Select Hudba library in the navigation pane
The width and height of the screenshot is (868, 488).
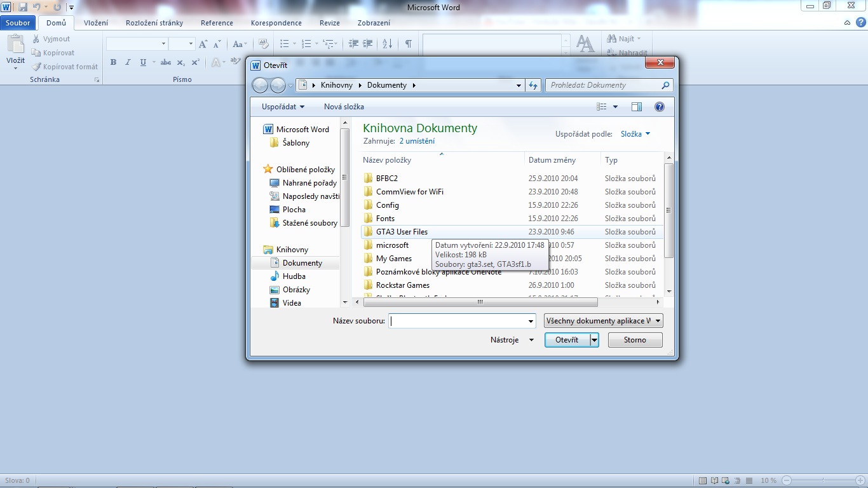pos(294,276)
